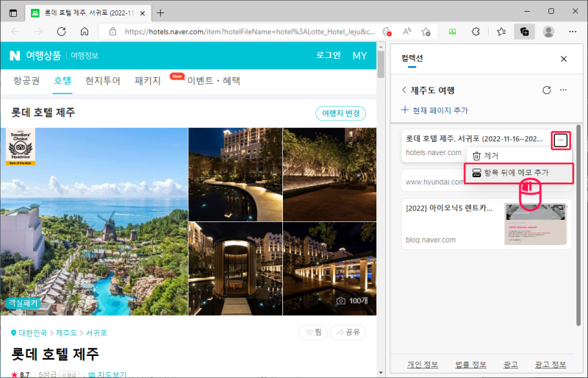Go to the browser home page
This screenshot has width=588, height=378.
[85, 32]
